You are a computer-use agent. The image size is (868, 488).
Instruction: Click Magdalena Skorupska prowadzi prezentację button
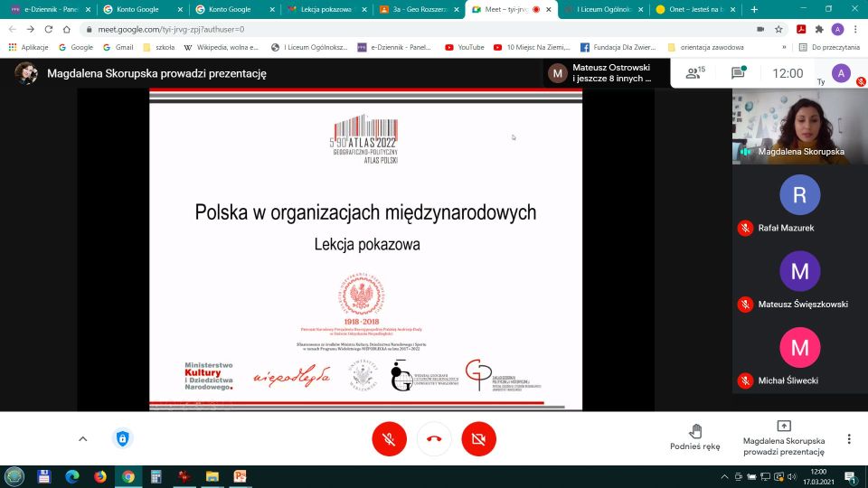coord(783,437)
